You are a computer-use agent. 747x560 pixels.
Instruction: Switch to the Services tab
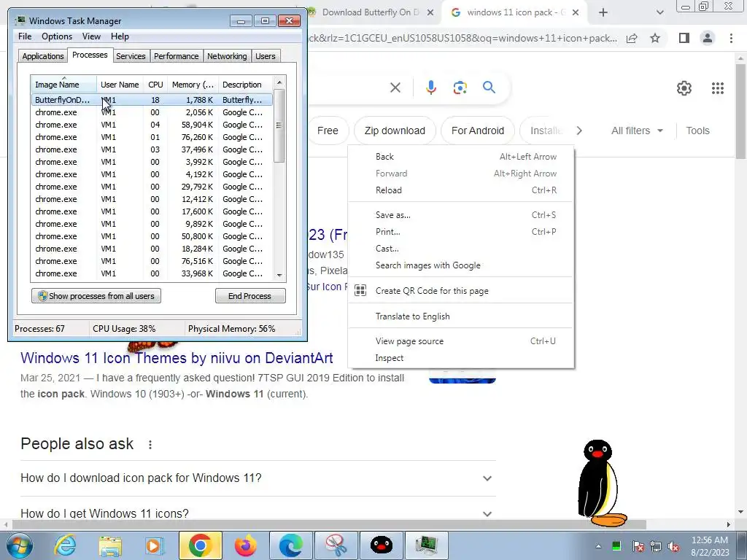point(131,56)
